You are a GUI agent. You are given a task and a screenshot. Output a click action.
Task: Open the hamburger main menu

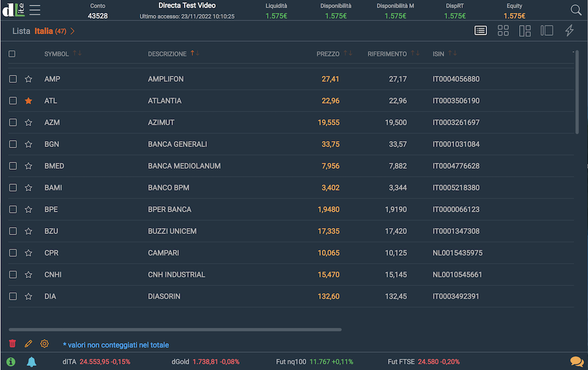[x=35, y=10]
